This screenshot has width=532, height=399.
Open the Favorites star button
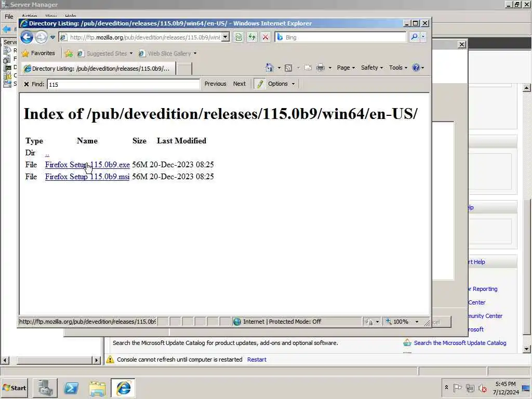coord(38,54)
